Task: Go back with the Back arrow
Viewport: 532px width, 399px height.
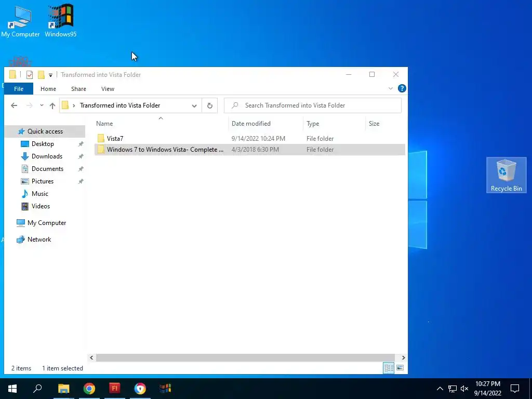Action: pyautogui.click(x=14, y=105)
